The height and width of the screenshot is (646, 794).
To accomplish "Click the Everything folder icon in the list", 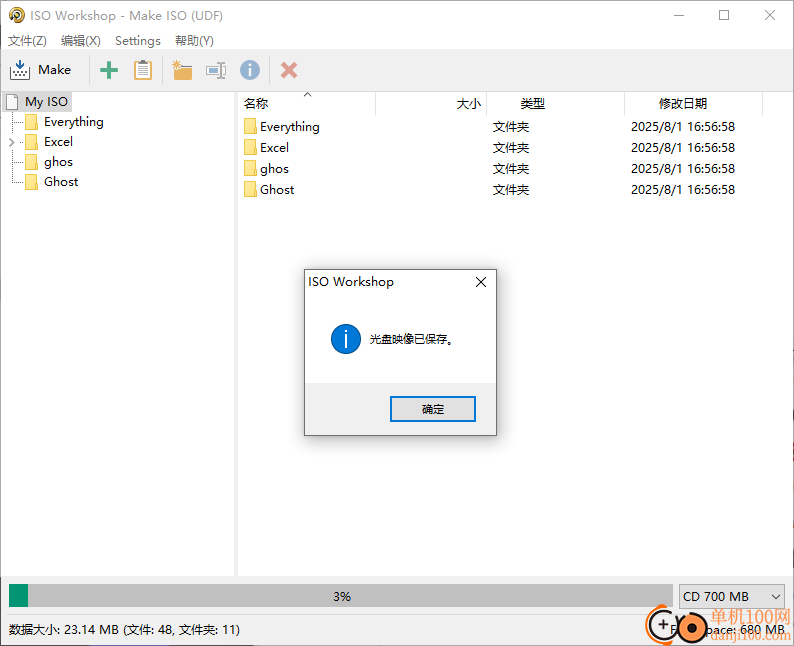I will 250,127.
